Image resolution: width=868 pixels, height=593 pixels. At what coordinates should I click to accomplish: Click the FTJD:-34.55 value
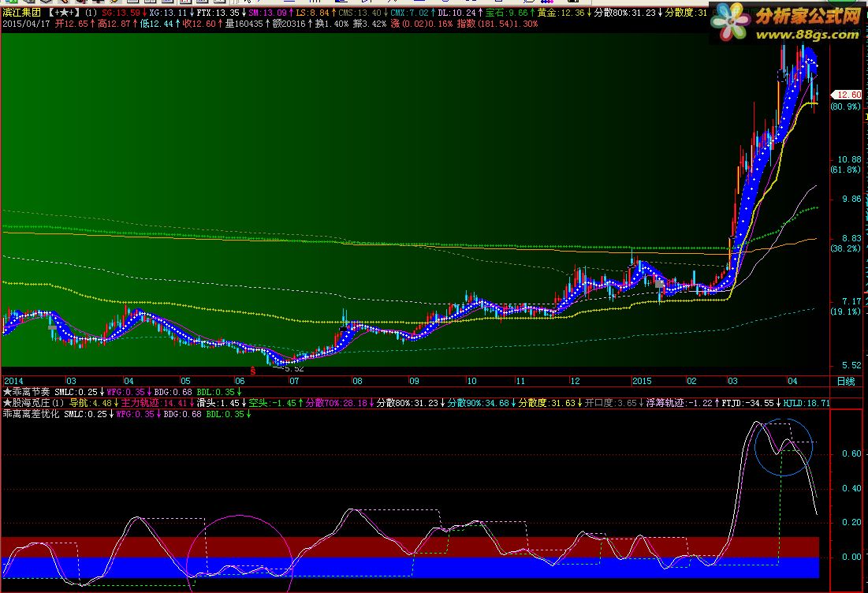click(x=747, y=403)
